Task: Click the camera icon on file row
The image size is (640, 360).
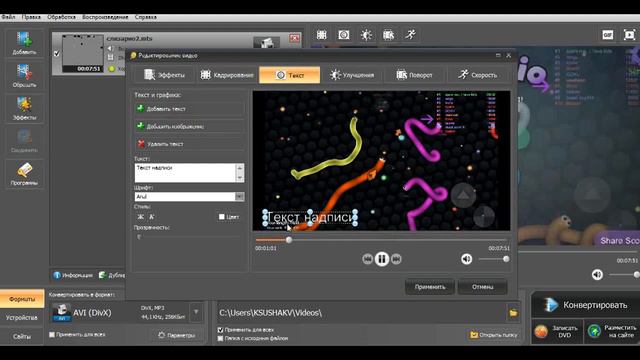Action: (266, 42)
